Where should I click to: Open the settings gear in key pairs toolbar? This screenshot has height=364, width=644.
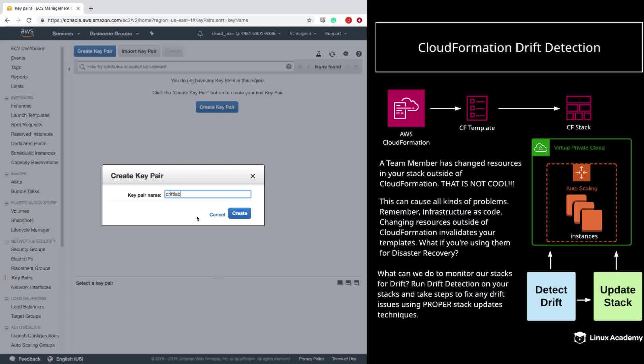click(346, 54)
